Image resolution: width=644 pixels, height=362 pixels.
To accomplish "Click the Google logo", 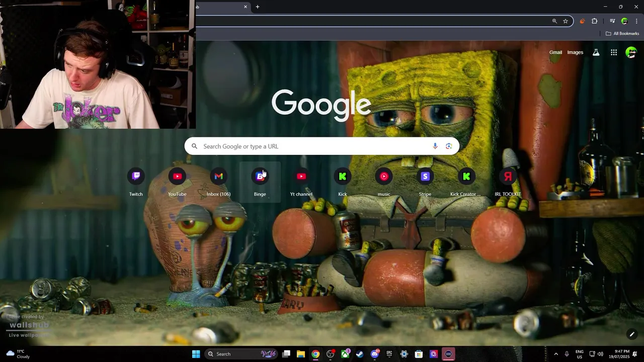I will [321, 105].
